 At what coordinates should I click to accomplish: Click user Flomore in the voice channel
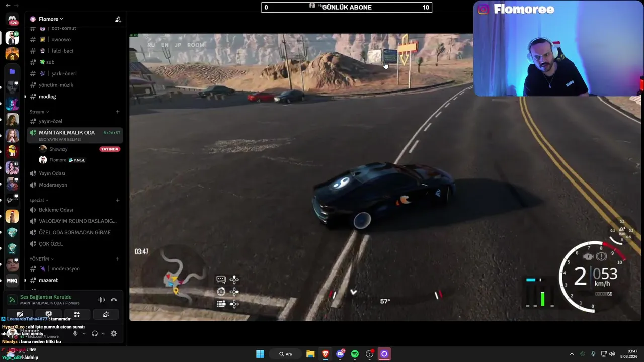58,160
